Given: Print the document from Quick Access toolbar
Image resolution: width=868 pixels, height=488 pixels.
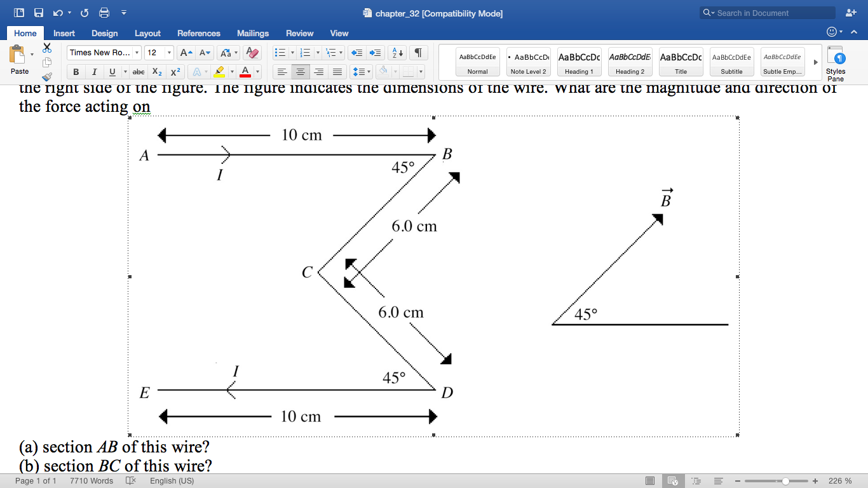Looking at the screenshot, I should 105,12.
